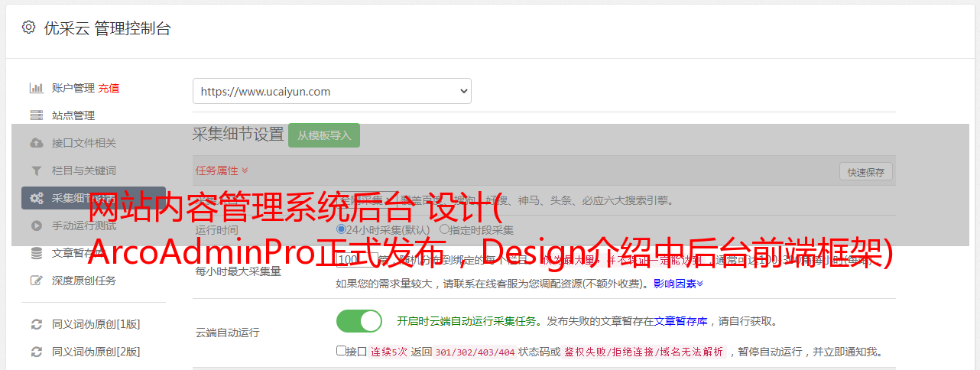980x370 pixels.
Task: Turn off the 云端自动运行 toggle switch
Action: click(x=359, y=321)
